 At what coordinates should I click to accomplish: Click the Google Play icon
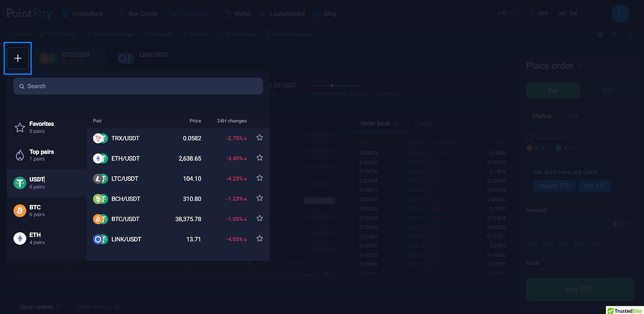tap(615, 34)
